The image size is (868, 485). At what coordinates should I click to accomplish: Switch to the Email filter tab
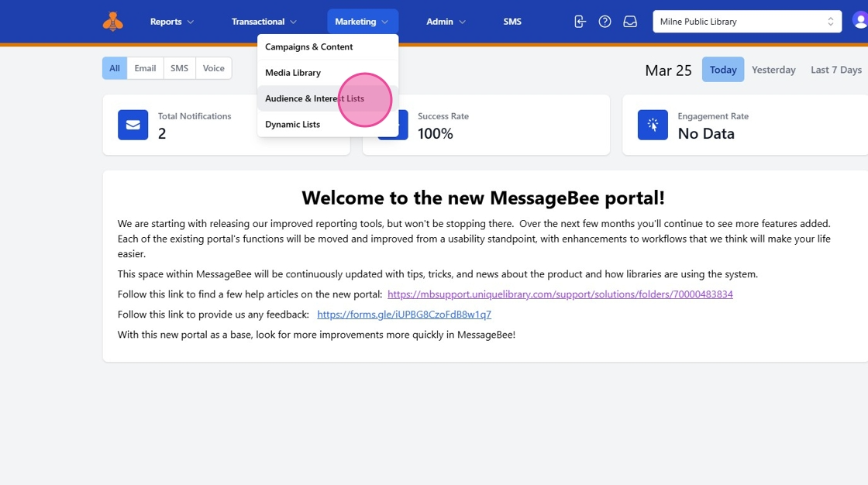145,68
